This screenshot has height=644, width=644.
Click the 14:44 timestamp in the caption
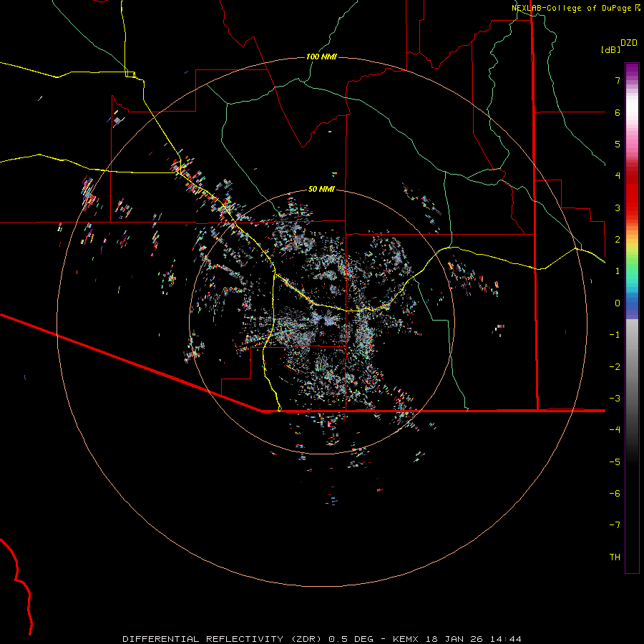pyautogui.click(x=507, y=638)
